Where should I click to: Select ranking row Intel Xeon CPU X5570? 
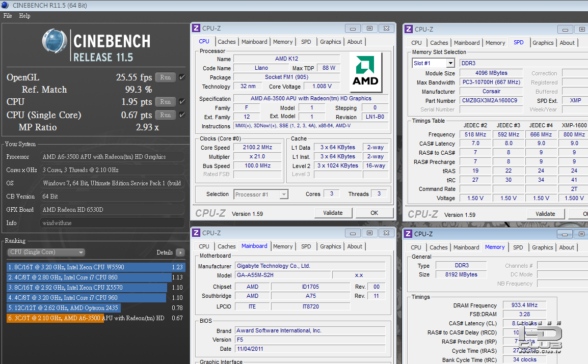(96, 287)
